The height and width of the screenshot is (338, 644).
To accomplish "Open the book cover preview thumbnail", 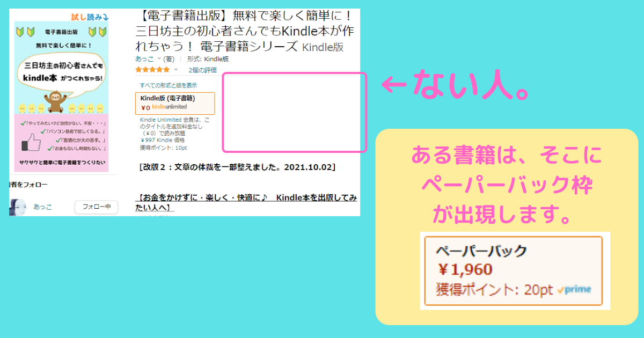I will pos(62,97).
